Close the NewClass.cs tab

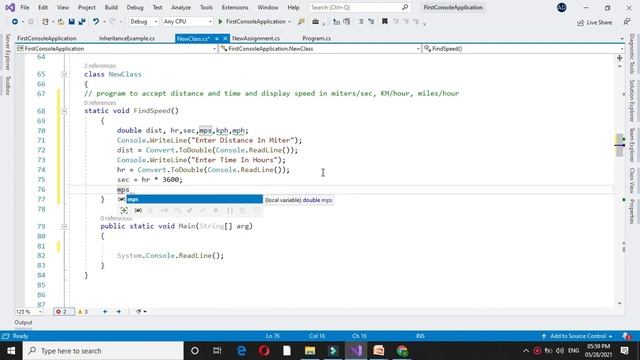click(x=225, y=38)
